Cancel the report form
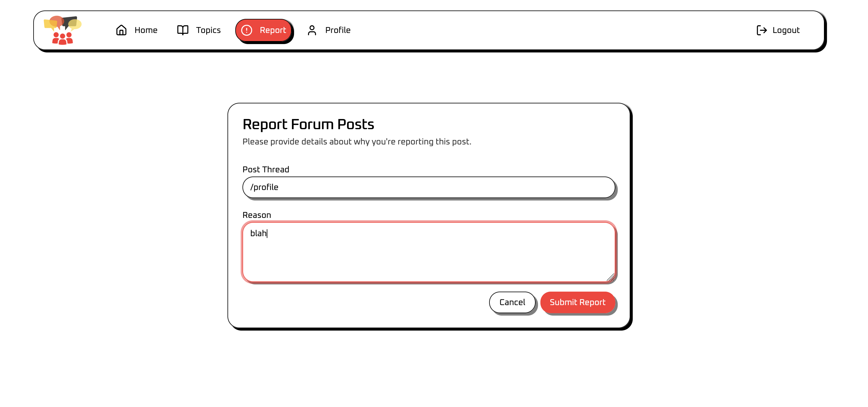868x407 pixels. click(x=512, y=302)
